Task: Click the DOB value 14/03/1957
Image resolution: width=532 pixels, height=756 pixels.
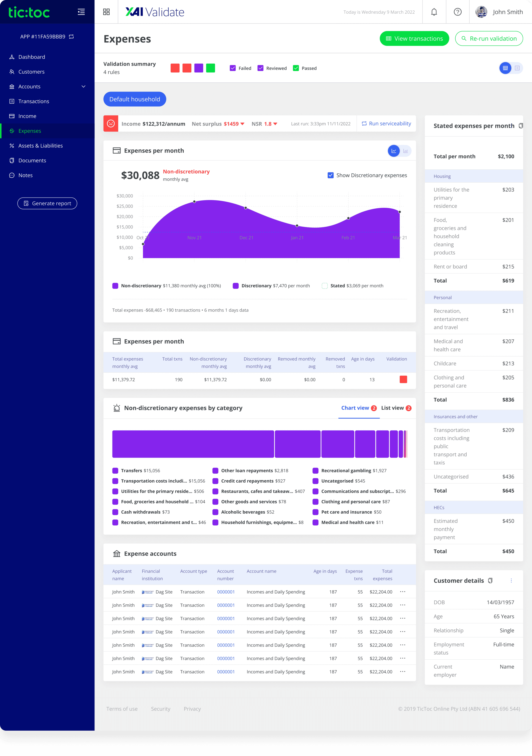Action: [x=500, y=602]
